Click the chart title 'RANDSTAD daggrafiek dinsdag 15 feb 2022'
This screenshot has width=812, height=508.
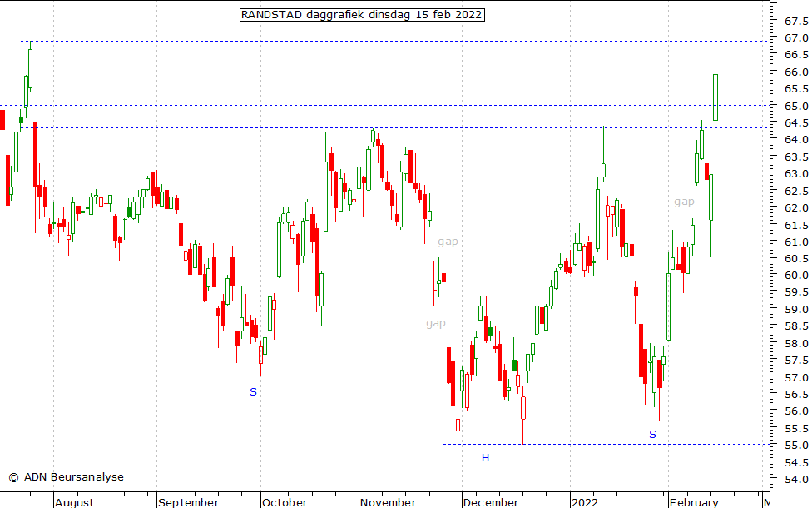tap(362, 14)
